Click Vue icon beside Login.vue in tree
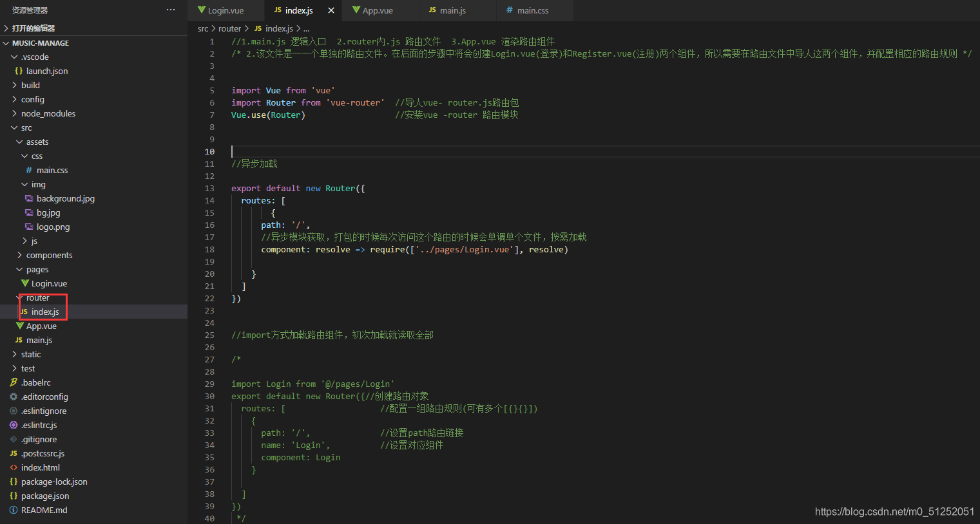 pyautogui.click(x=24, y=283)
